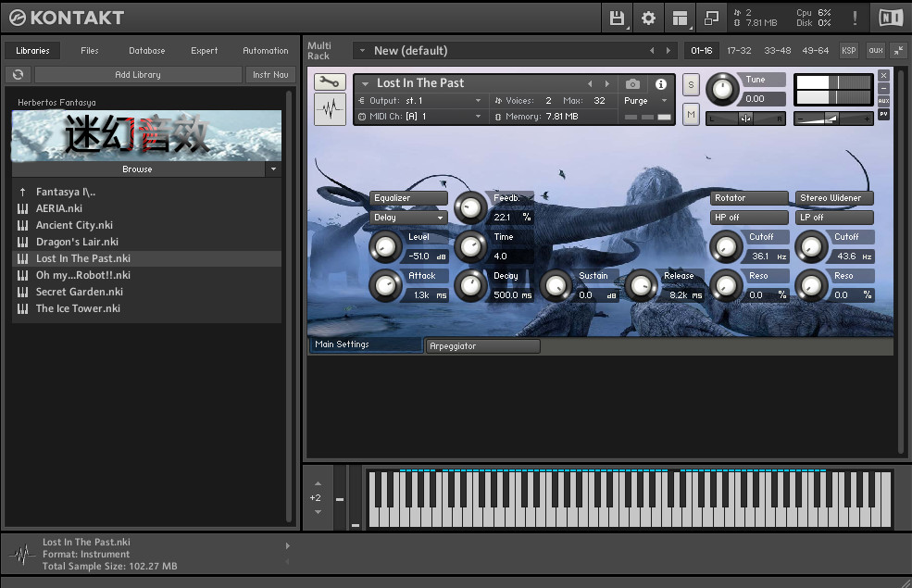Show rack page 49-64
912x588 pixels.
[815, 51]
